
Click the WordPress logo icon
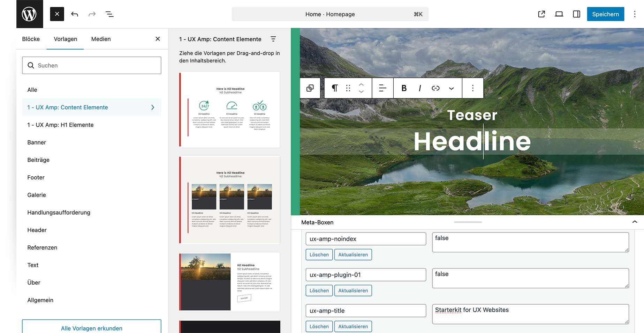(29, 14)
